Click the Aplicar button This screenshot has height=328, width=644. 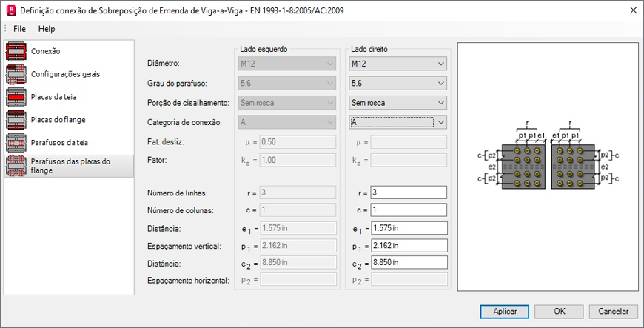pyautogui.click(x=505, y=312)
